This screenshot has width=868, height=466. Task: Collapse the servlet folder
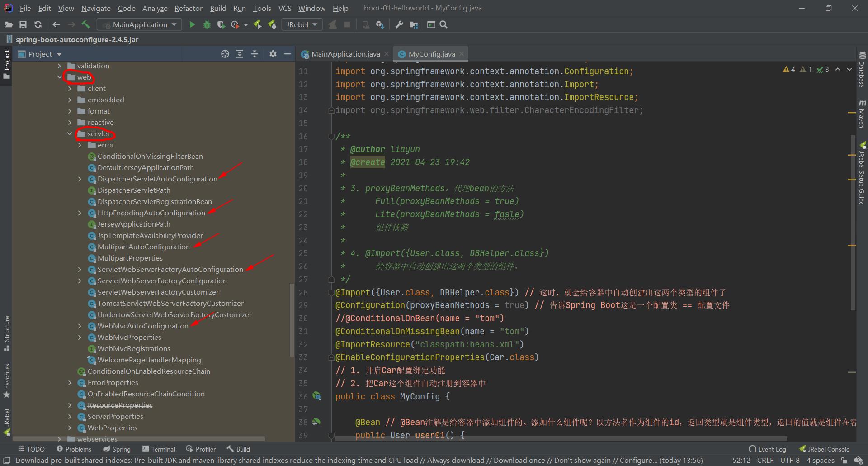click(70, 134)
